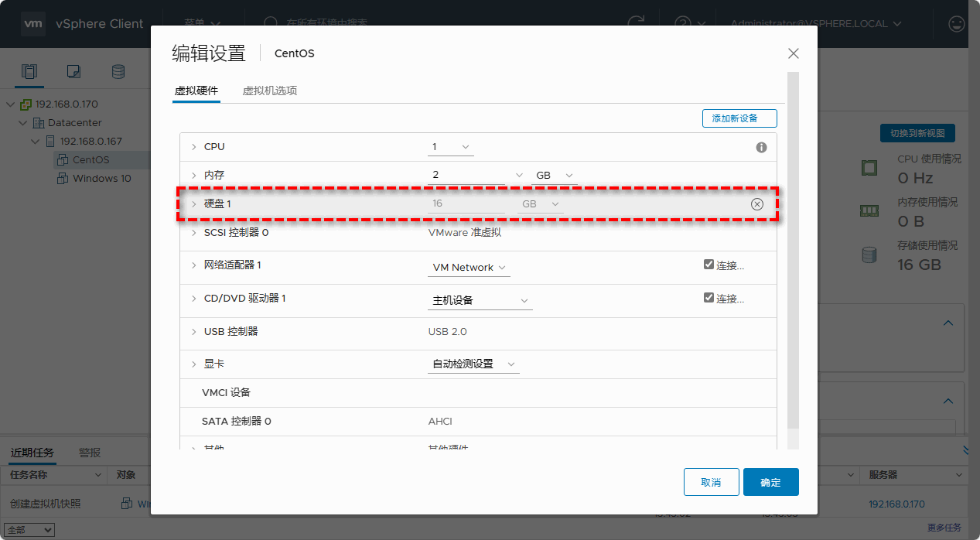Click the 确定 button
This screenshot has width=980, height=540.
click(770, 482)
